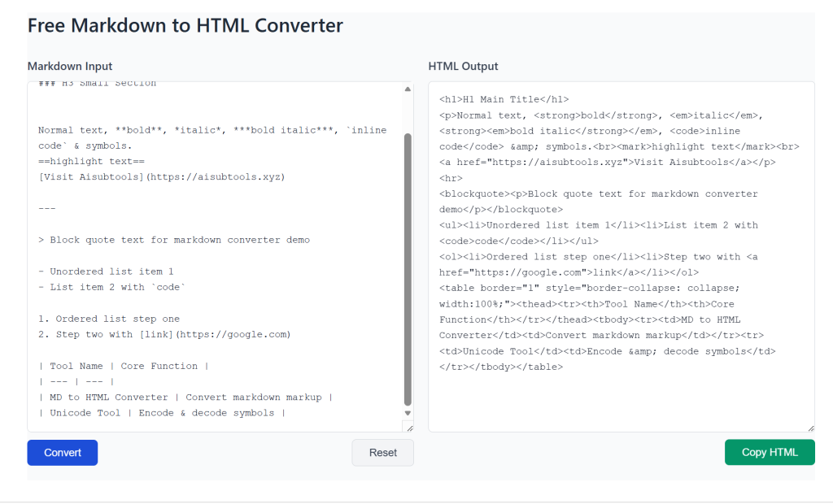Click the 'Markdown Input' label
This screenshot has height=504, width=833.
tap(70, 67)
